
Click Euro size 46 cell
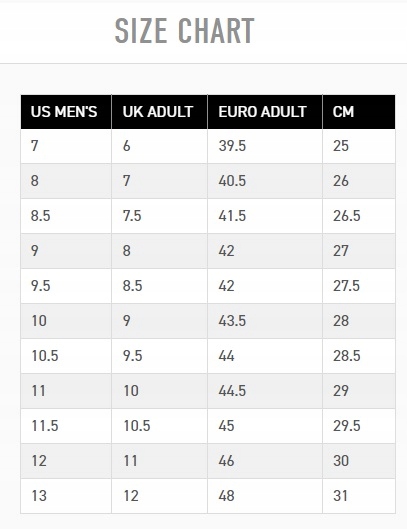tap(265, 461)
